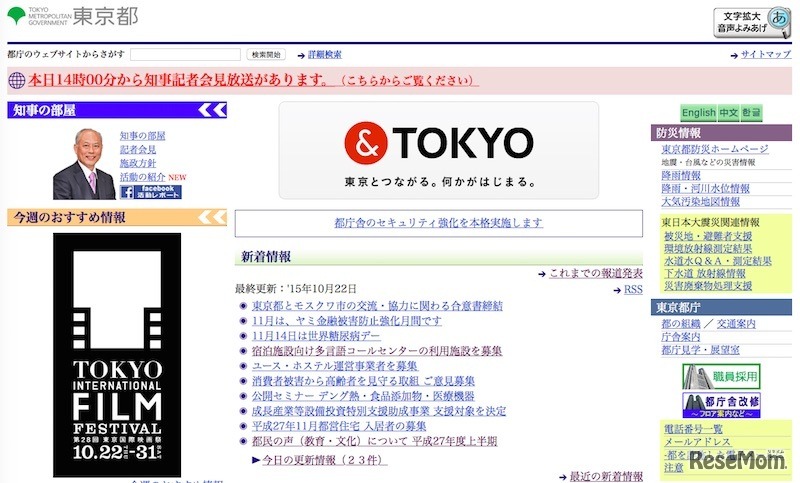Screen dimensions: 800x483
Task: Open the 交通案内 link
Action: tap(736, 324)
